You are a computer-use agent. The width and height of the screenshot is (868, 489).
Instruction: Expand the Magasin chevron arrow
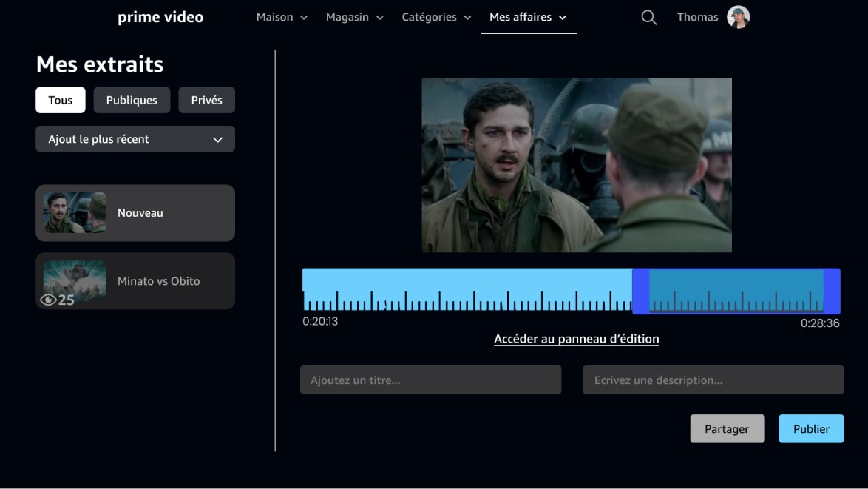pos(380,18)
